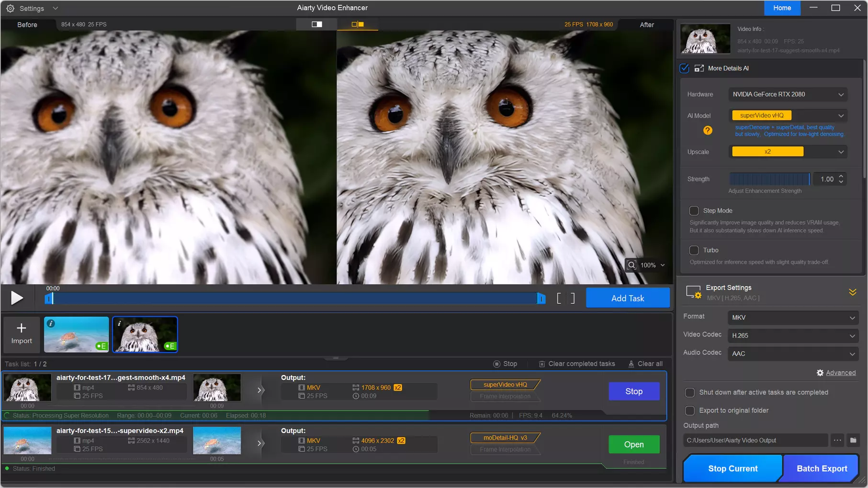Image resolution: width=868 pixels, height=488 pixels.
Task: Enable the Step Mode checkbox
Action: click(694, 211)
